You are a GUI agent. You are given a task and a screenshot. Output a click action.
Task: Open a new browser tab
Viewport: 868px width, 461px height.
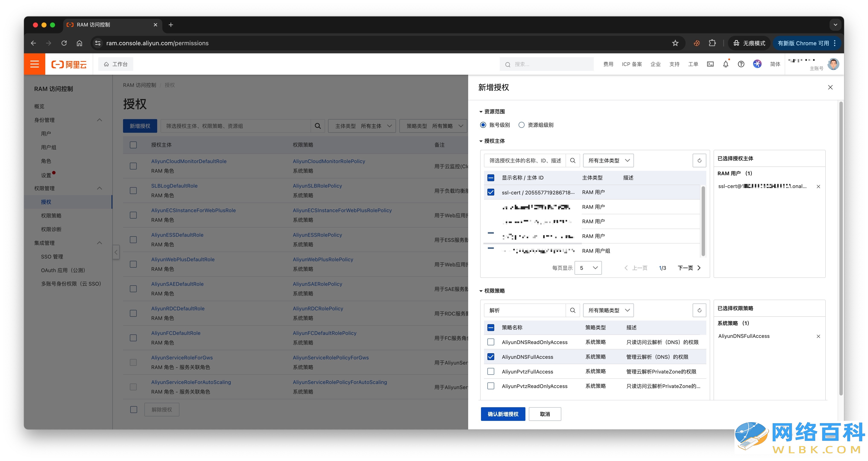pyautogui.click(x=171, y=25)
